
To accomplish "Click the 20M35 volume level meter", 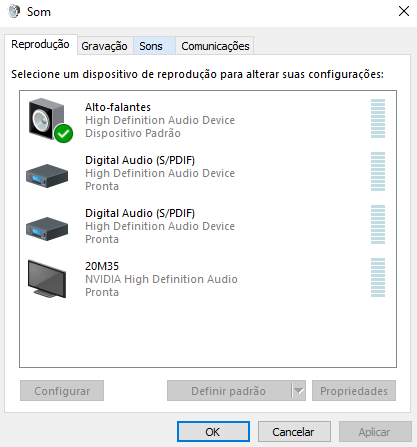I will pyautogui.click(x=378, y=277).
